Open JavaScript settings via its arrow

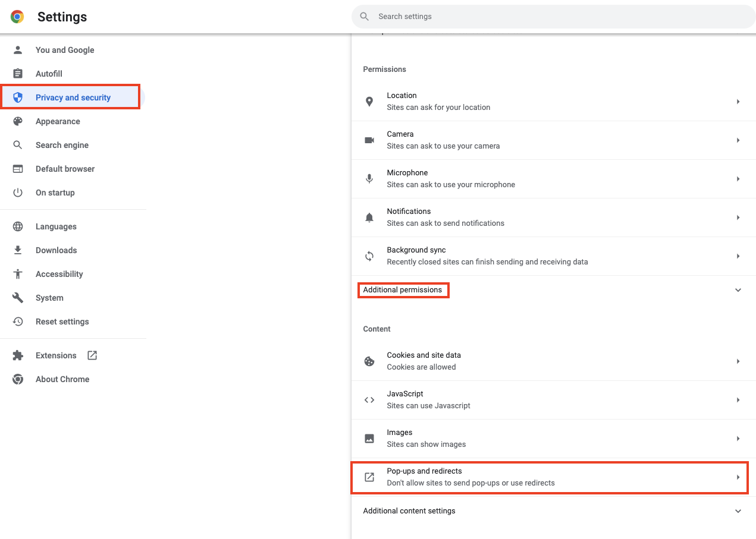(x=738, y=400)
